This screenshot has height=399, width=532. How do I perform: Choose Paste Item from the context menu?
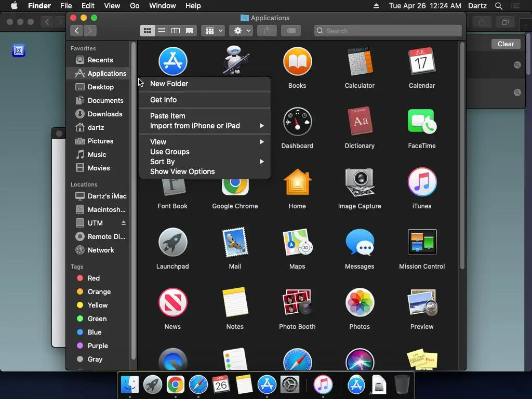[205, 116]
